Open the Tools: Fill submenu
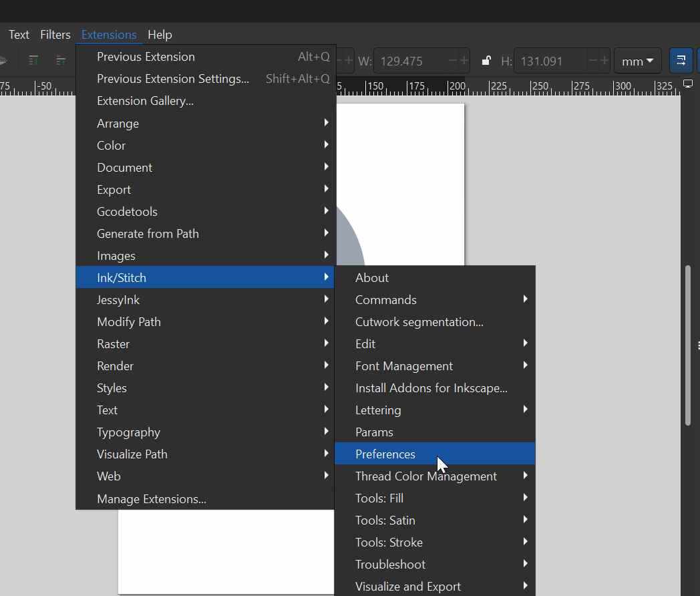700x596 pixels. tap(435, 498)
